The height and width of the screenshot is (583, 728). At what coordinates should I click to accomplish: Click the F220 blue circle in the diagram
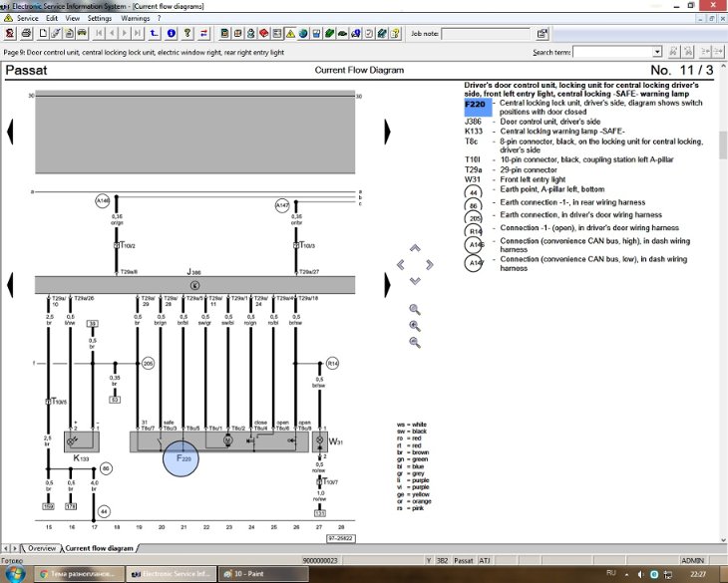click(x=182, y=458)
